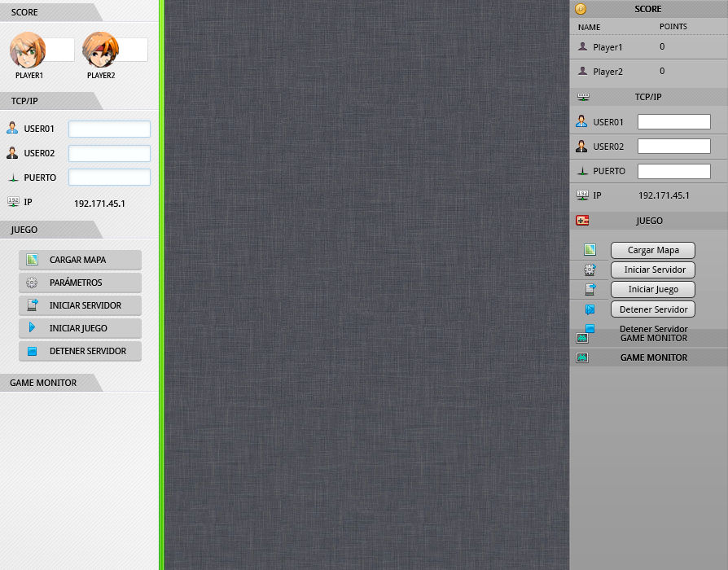The height and width of the screenshot is (570, 728).
Task: Click the USER02 text input field
Action: pos(109,153)
